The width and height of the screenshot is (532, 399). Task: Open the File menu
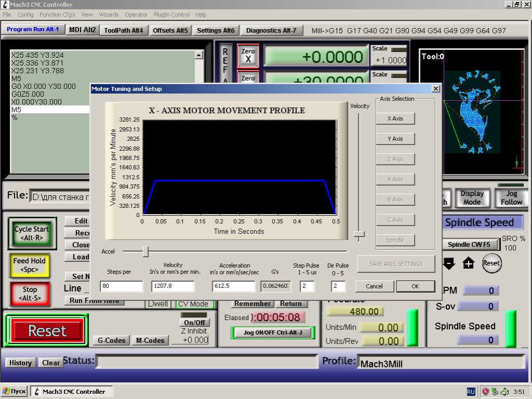pyautogui.click(x=7, y=15)
